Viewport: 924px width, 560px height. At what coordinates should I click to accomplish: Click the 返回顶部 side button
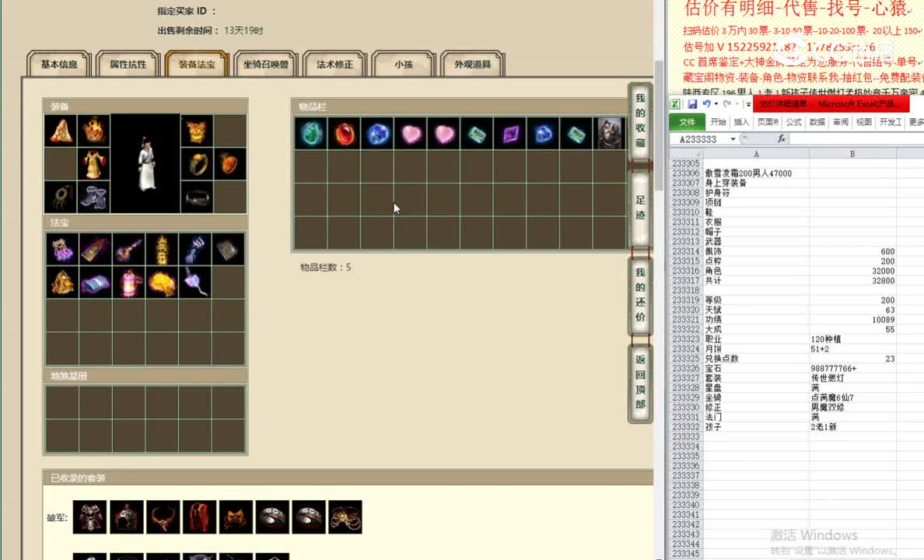640,382
